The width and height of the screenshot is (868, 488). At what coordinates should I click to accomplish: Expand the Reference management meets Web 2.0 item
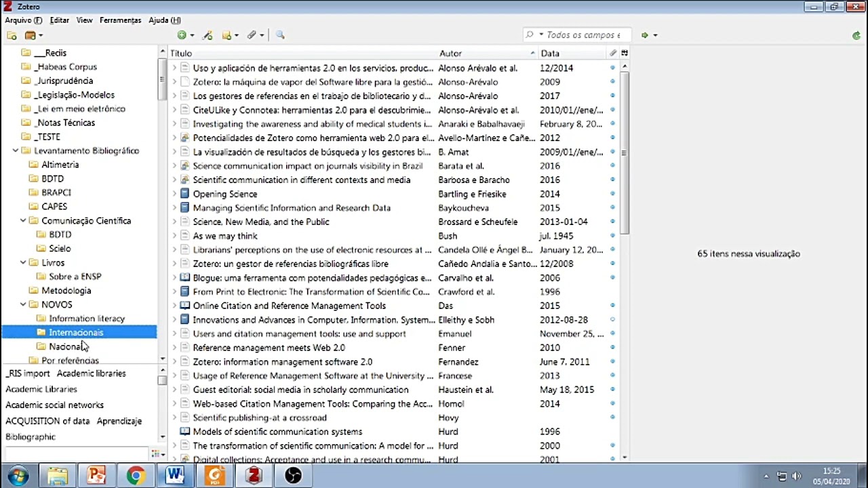(x=174, y=348)
